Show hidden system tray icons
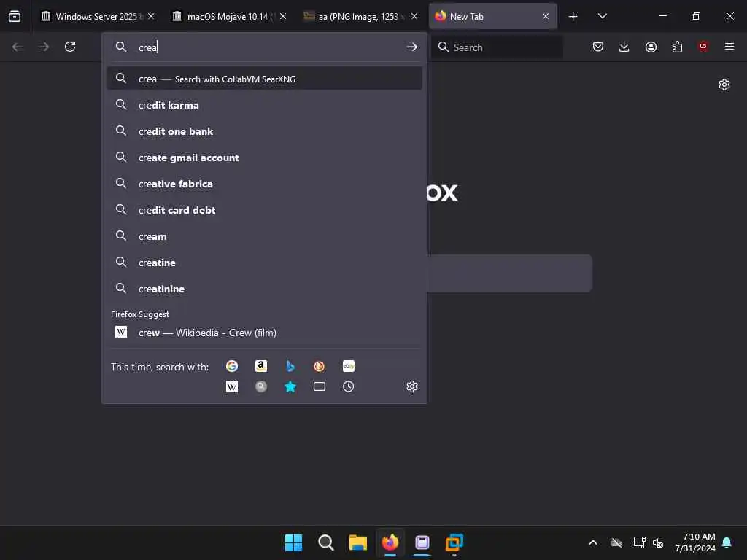The height and width of the screenshot is (560, 747). [593, 542]
